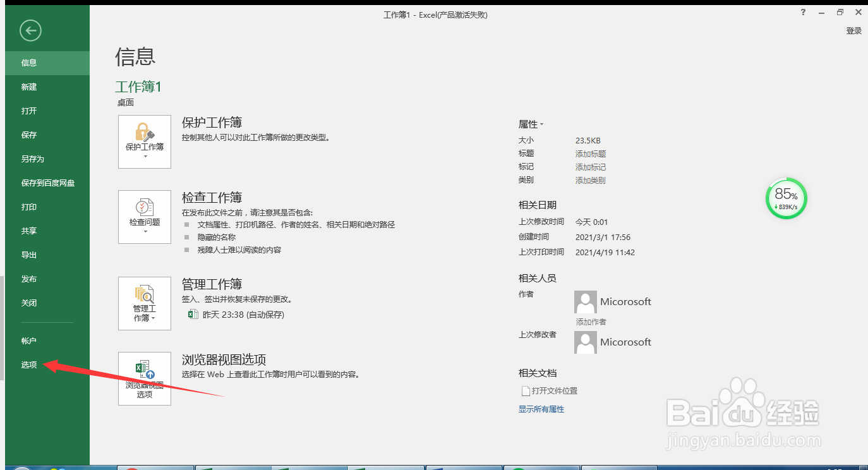Click the 浏览器视图选项 icon button
This screenshot has width=868, height=470.
tap(145, 378)
